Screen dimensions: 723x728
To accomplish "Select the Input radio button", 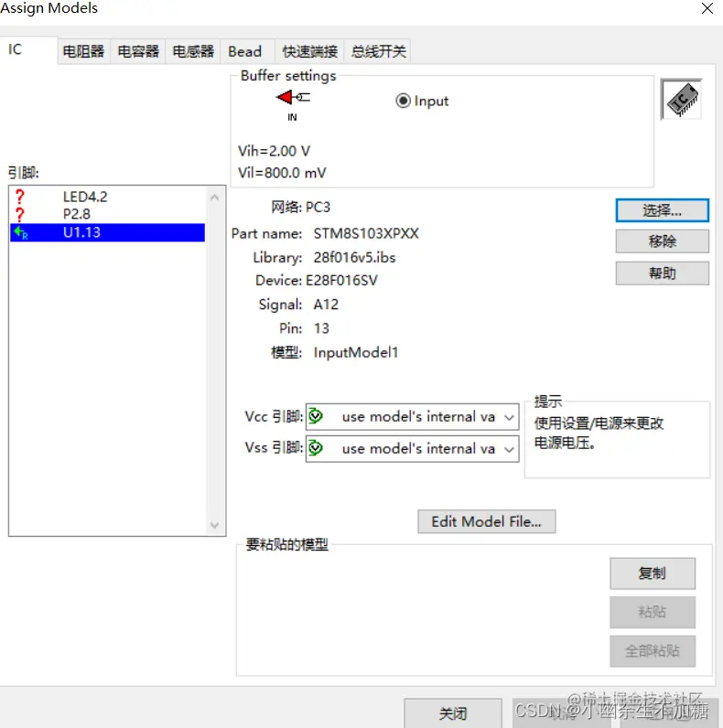I will pyautogui.click(x=403, y=101).
